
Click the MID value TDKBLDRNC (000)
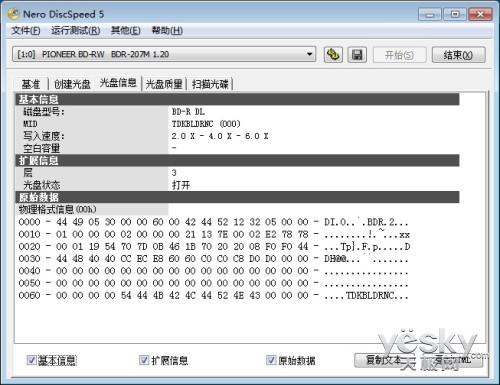point(206,124)
